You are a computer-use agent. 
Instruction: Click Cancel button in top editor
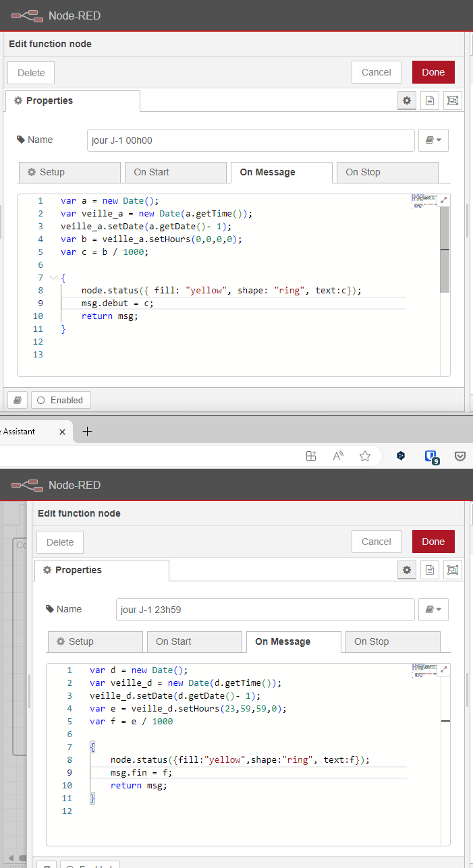[377, 73]
